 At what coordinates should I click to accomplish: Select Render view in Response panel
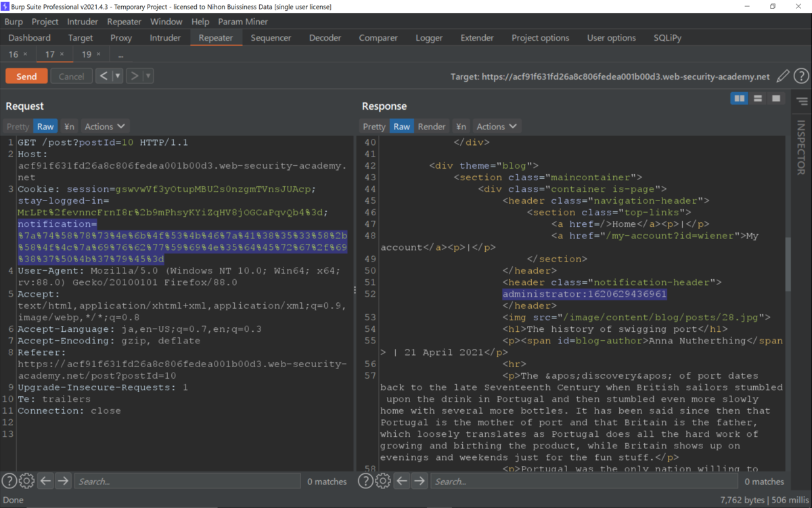(x=432, y=127)
